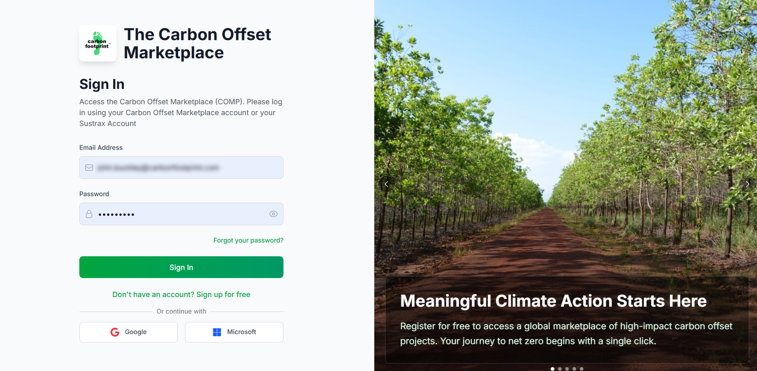757x371 pixels.
Task: Open the Sign up for free link
Action: pos(223,294)
